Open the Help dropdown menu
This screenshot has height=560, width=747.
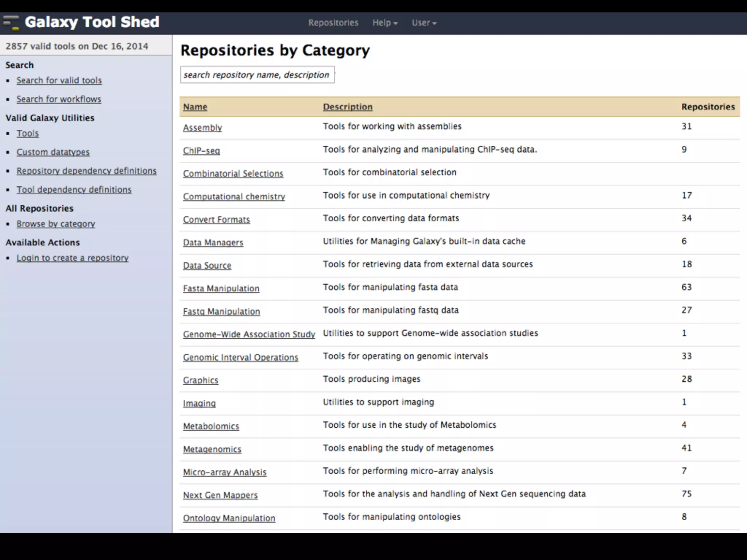tap(384, 23)
